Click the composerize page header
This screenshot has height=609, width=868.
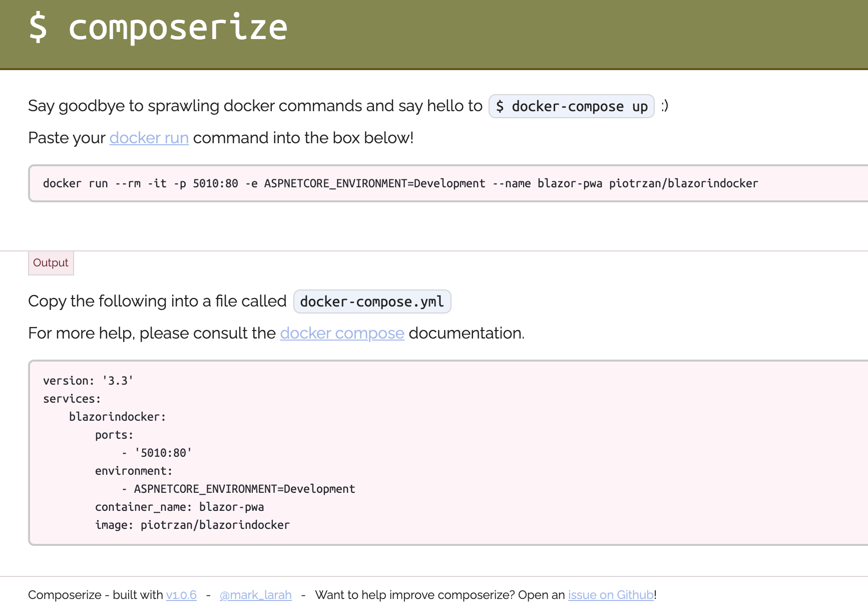pyautogui.click(x=158, y=28)
